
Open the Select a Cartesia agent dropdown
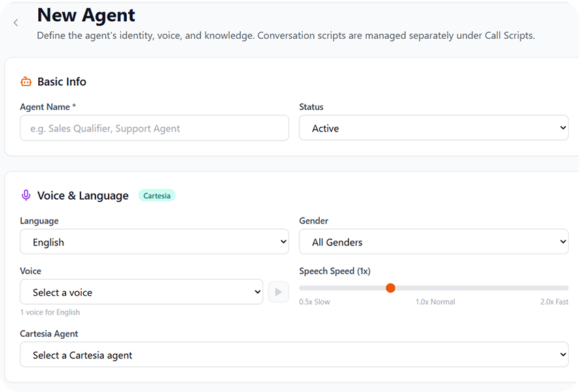294,355
